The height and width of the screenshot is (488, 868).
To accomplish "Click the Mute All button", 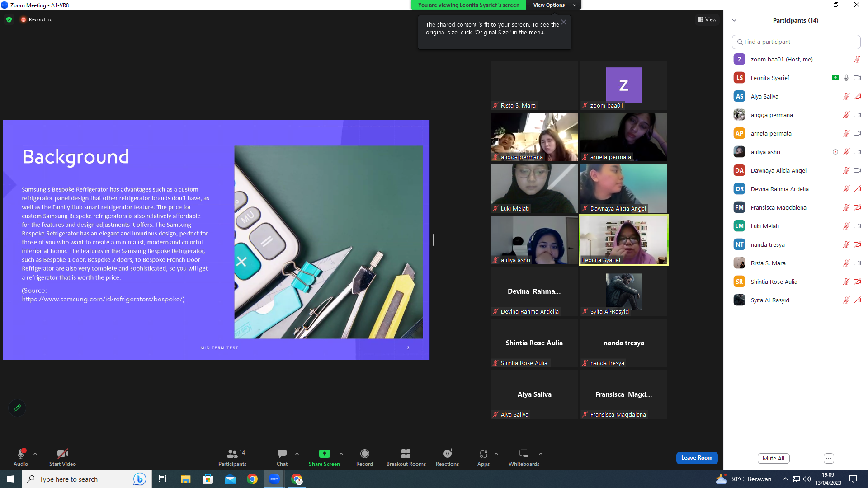I will (774, 458).
